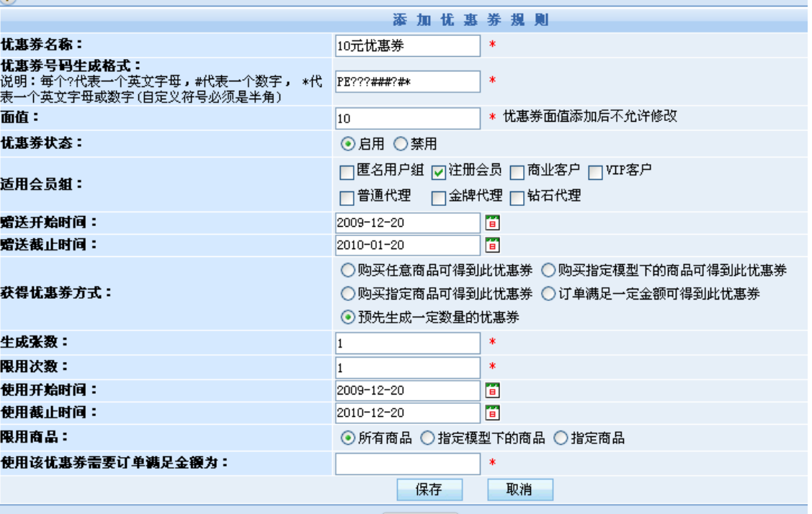Focus the 优惠券名称 input field
This screenshot has width=812, height=514.
click(408, 46)
